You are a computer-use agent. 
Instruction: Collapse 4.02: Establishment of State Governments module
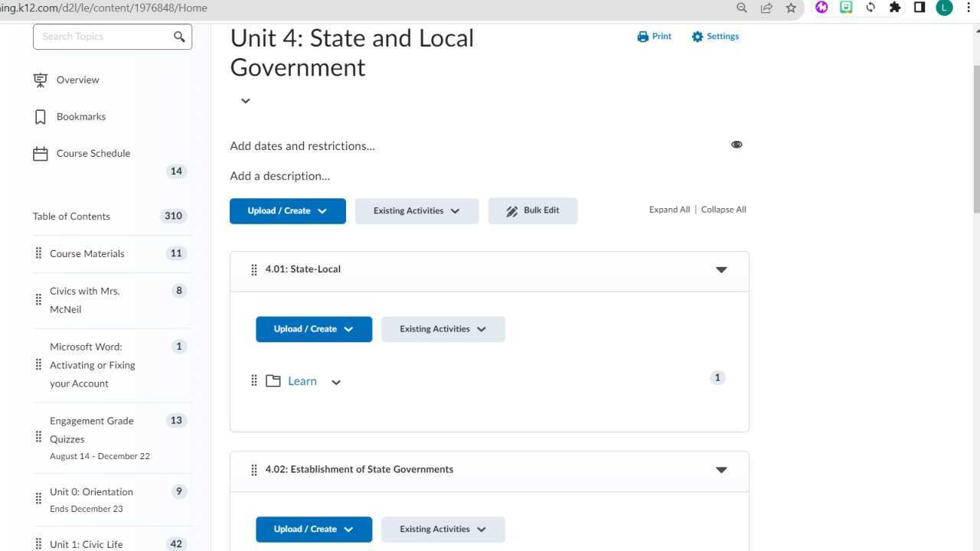[721, 470]
